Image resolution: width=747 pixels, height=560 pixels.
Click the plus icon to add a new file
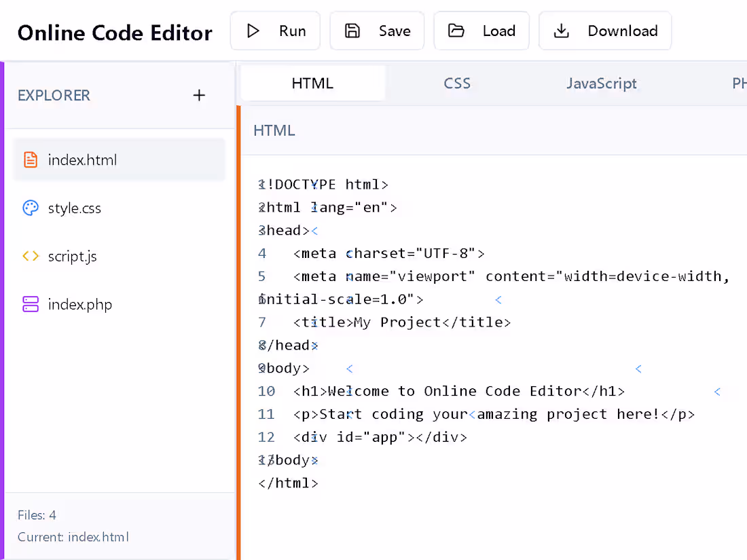point(199,95)
